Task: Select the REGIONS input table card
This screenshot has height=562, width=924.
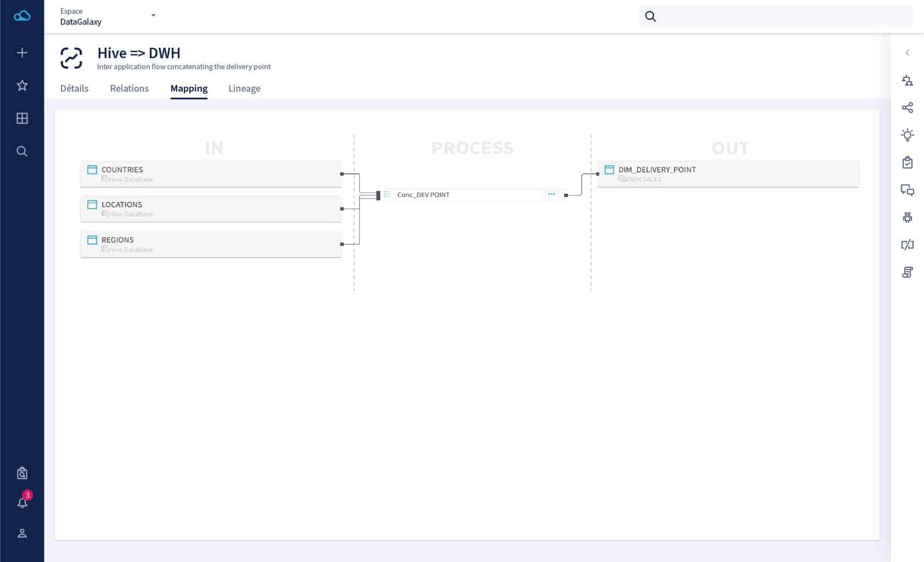Action: click(x=211, y=244)
